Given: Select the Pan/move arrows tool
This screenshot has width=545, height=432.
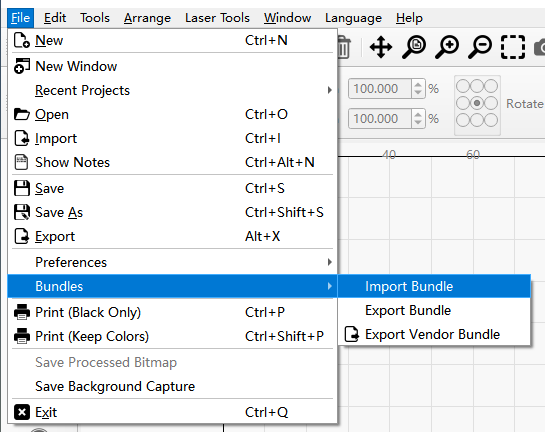Looking at the screenshot, I should click(381, 47).
